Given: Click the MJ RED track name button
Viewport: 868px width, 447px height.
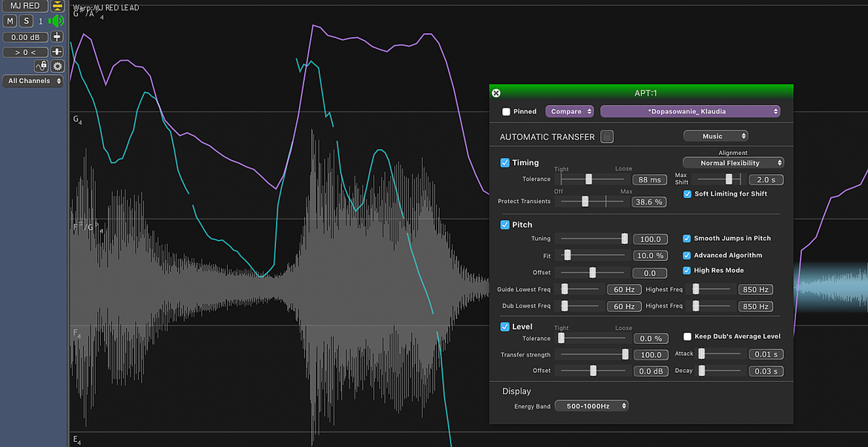Looking at the screenshot, I should click(x=25, y=6).
